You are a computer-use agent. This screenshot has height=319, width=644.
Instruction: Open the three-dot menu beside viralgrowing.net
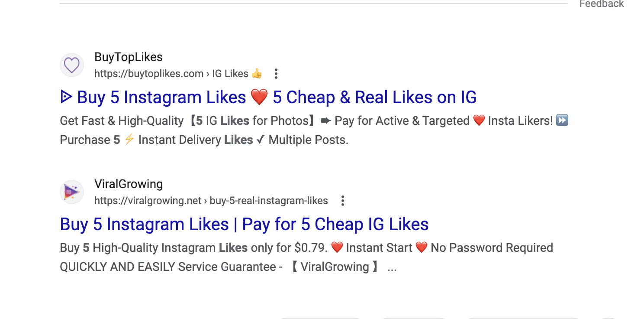click(342, 201)
